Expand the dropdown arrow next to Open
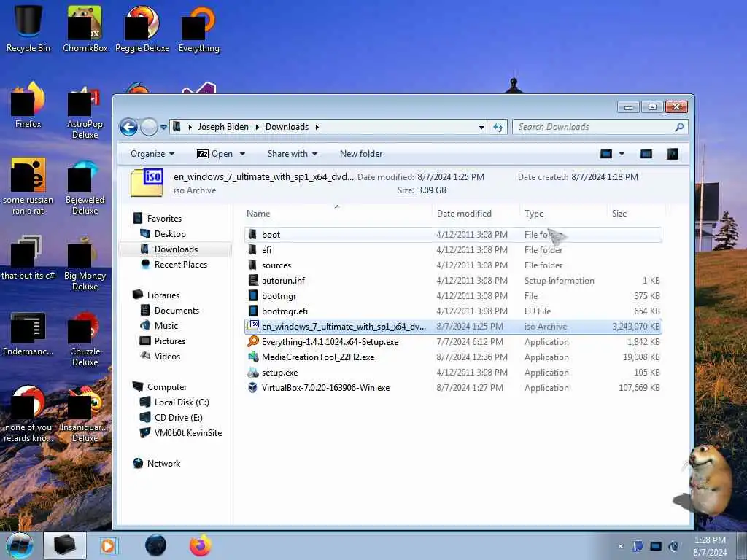The height and width of the screenshot is (560, 747). [242, 154]
